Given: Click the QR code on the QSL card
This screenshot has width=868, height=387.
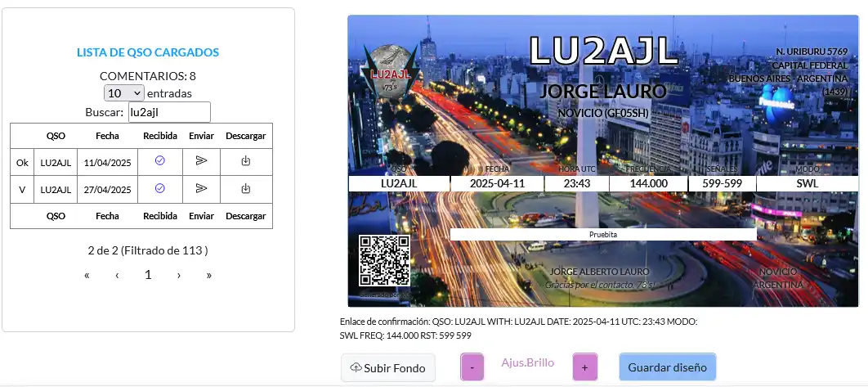Looking at the screenshot, I should (383, 260).
